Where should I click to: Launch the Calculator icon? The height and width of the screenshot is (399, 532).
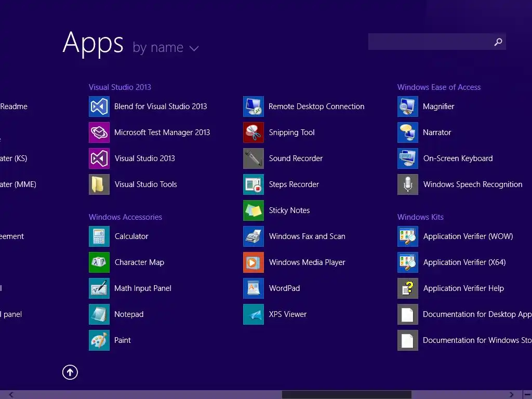point(99,236)
